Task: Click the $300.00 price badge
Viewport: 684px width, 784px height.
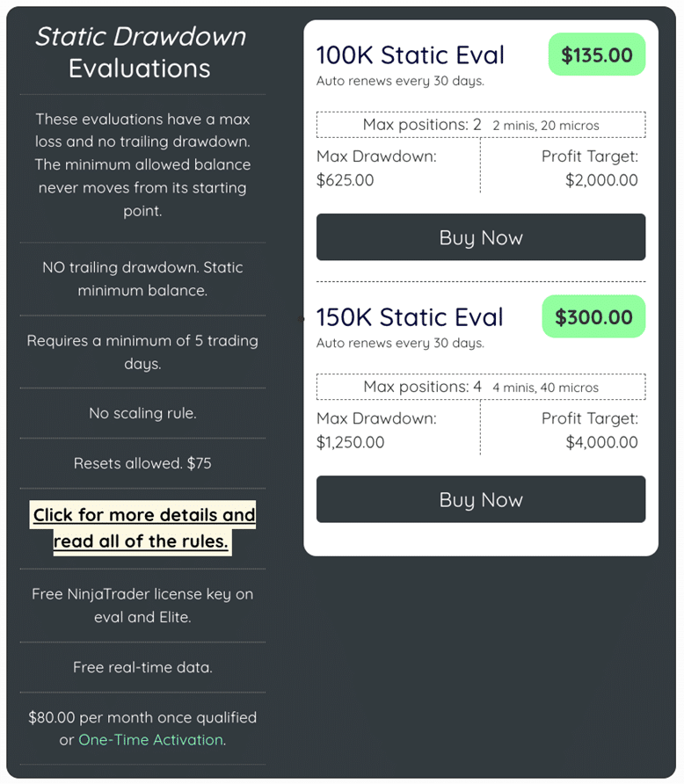Action: pyautogui.click(x=593, y=316)
